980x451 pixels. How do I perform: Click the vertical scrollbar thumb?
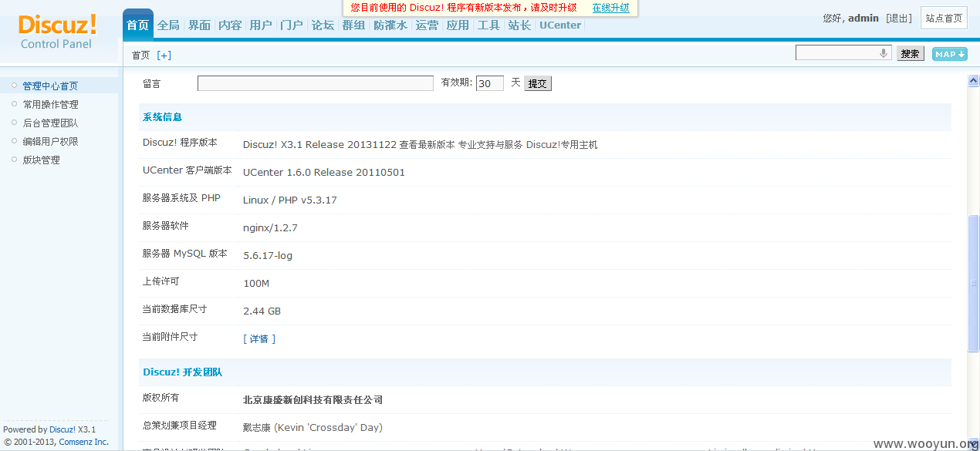pos(973,284)
